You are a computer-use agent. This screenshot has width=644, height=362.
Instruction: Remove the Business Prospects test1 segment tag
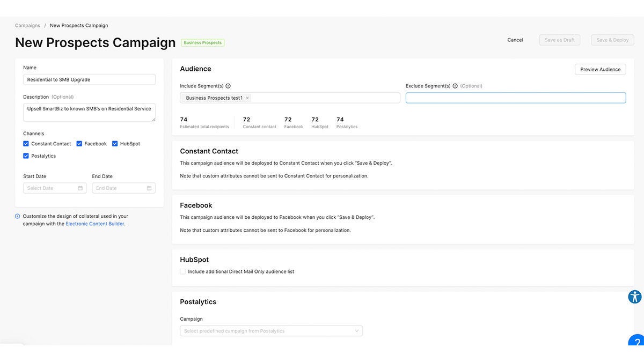pos(247,98)
